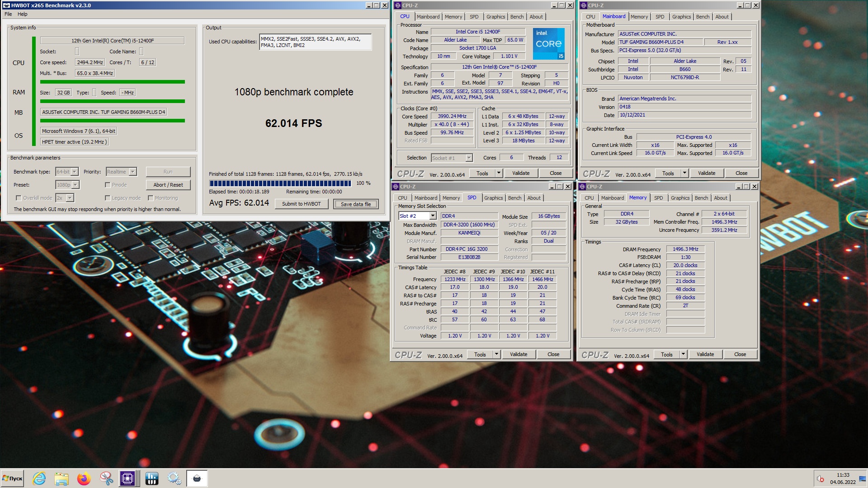Click the Start (Пуск) button
Screen dimensions: 868x488
tap(13, 478)
